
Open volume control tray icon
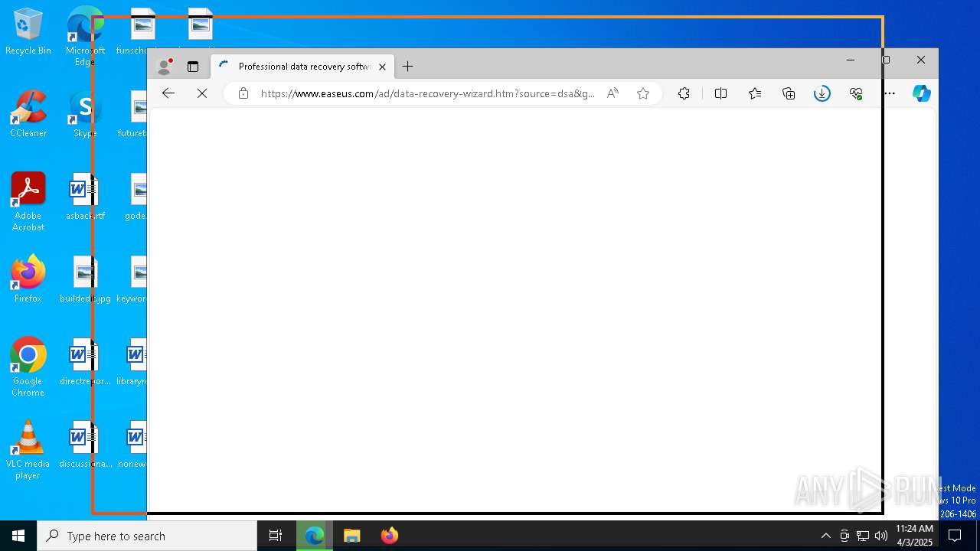[x=881, y=536]
